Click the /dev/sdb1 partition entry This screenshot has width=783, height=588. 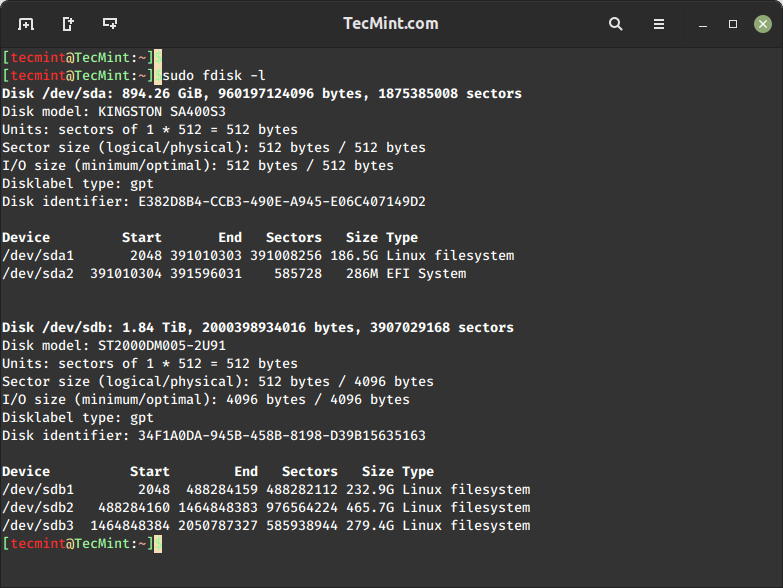tap(38, 489)
